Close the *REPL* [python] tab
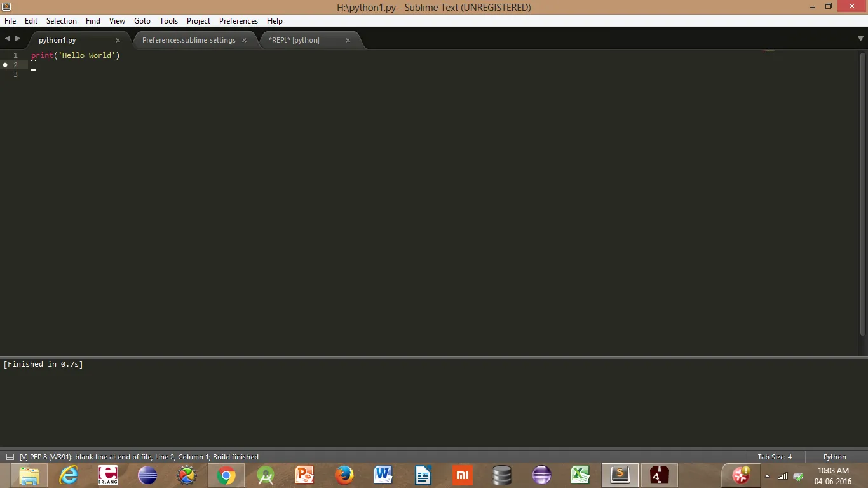Viewport: 868px width, 488px height. [x=348, y=40]
